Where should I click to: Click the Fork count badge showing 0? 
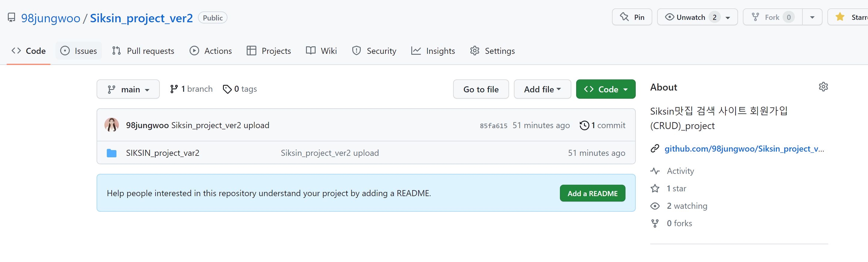(x=789, y=17)
